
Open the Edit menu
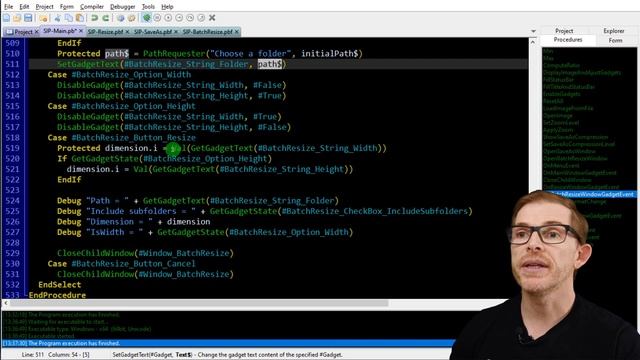tap(24, 7)
